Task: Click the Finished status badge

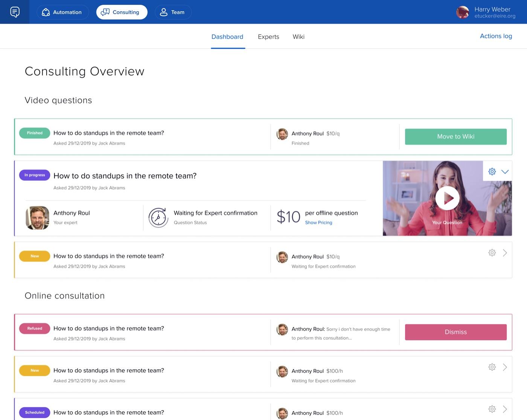Action: click(35, 133)
